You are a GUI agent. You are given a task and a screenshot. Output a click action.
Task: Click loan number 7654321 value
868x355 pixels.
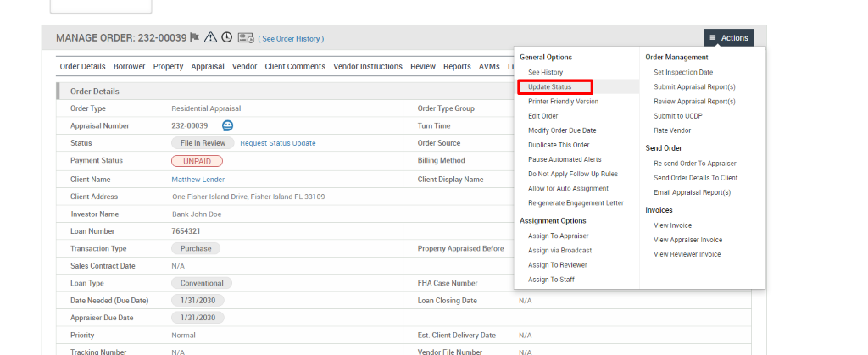point(186,231)
